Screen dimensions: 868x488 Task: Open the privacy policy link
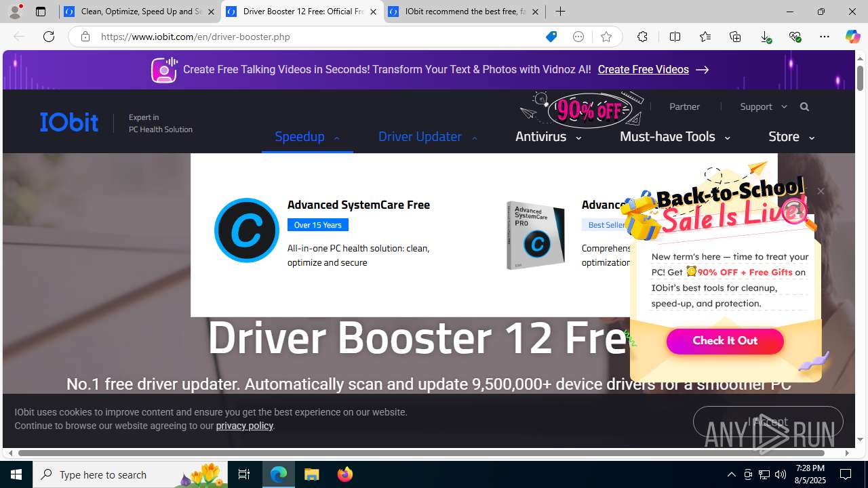tap(244, 426)
